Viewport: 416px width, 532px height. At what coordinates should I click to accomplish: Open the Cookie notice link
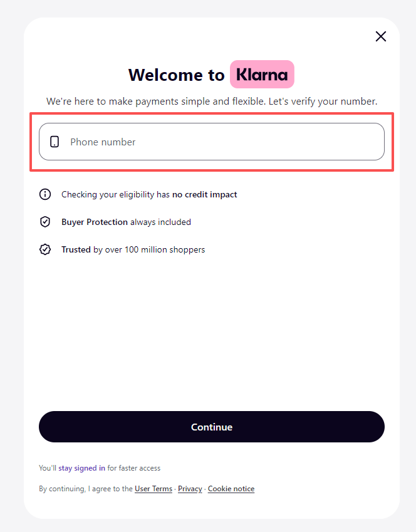(231, 489)
